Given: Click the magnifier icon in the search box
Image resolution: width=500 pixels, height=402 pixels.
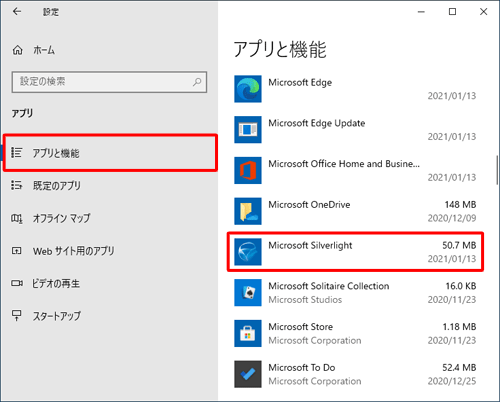Looking at the screenshot, I should click(197, 82).
